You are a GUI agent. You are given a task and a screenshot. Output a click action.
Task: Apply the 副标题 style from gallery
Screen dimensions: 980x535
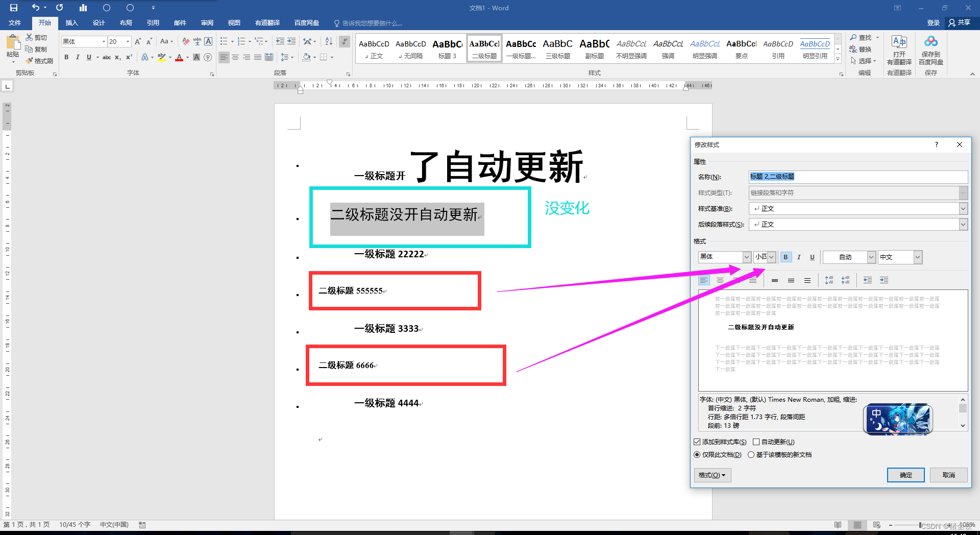click(x=594, y=49)
